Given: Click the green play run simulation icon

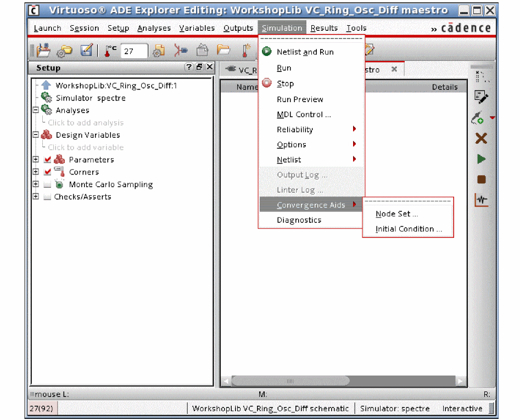Looking at the screenshot, I should 481,159.
